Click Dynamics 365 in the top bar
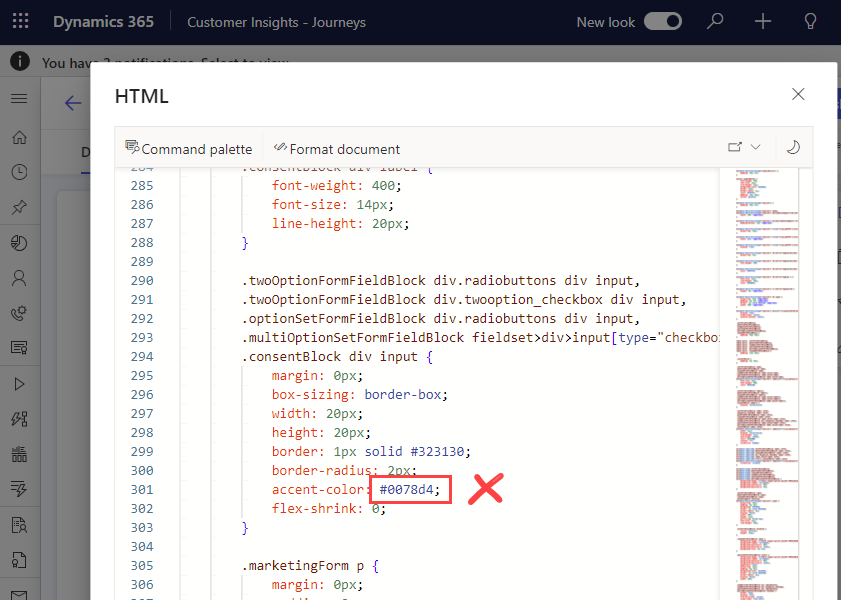Viewport: 841px width, 600px height. coord(103,21)
